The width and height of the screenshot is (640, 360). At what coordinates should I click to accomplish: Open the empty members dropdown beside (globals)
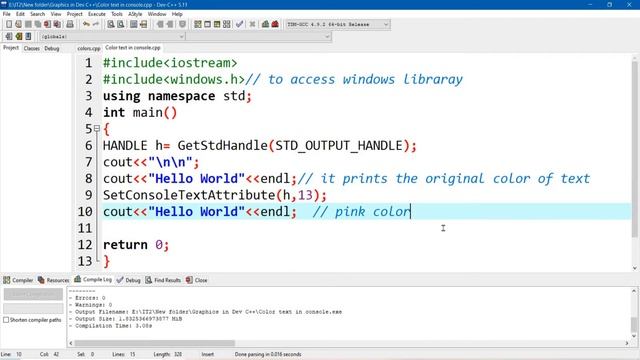coord(258,36)
